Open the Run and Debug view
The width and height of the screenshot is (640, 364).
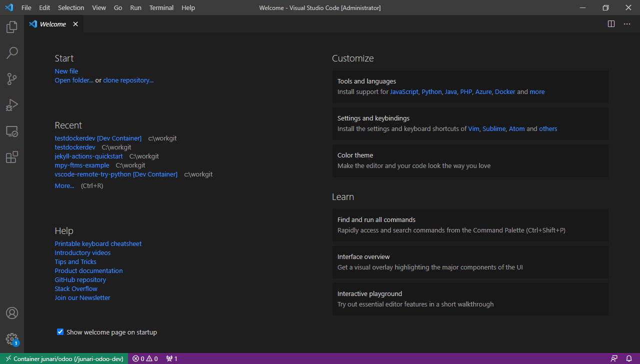pyautogui.click(x=12, y=105)
